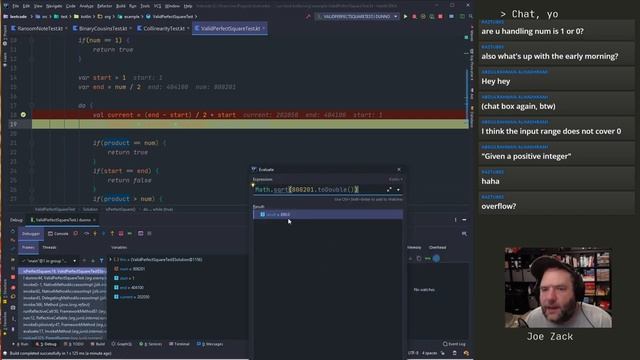
Task: Click the Stop icon in debug sidebar
Action: (x=13, y=278)
